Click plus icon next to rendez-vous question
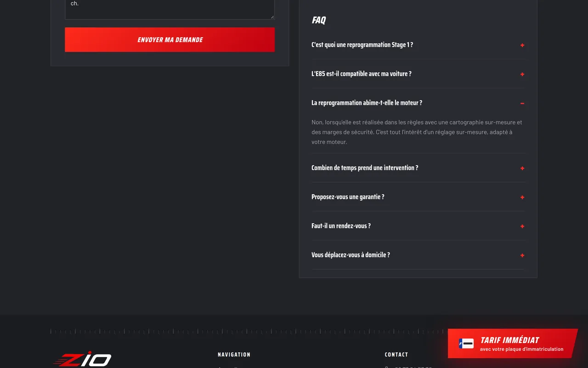 (x=522, y=226)
